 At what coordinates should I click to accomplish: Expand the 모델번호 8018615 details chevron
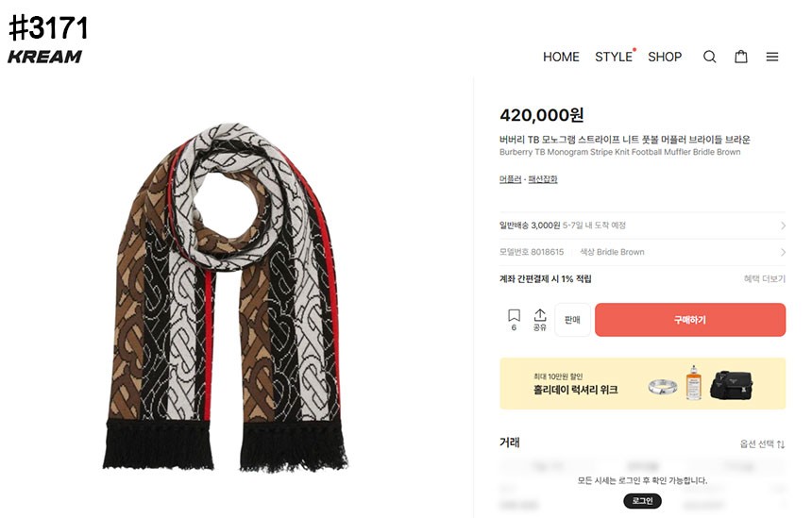(783, 252)
